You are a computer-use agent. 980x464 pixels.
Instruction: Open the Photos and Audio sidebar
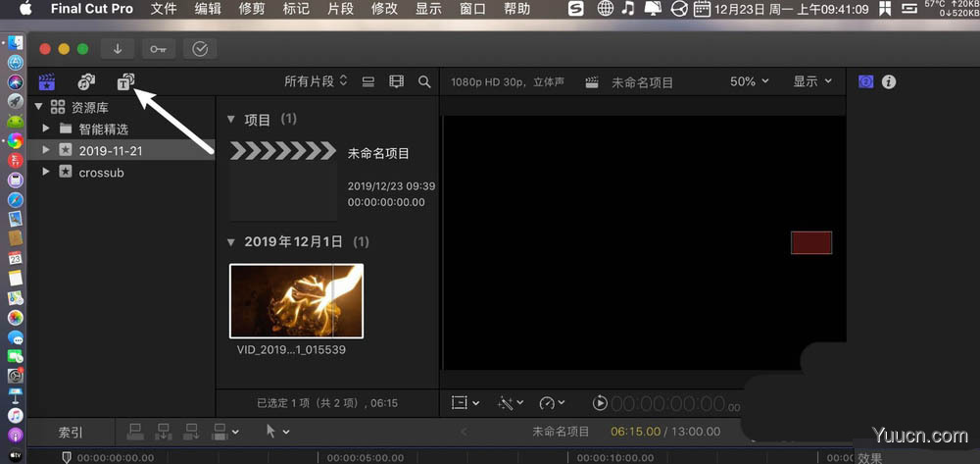tap(86, 81)
